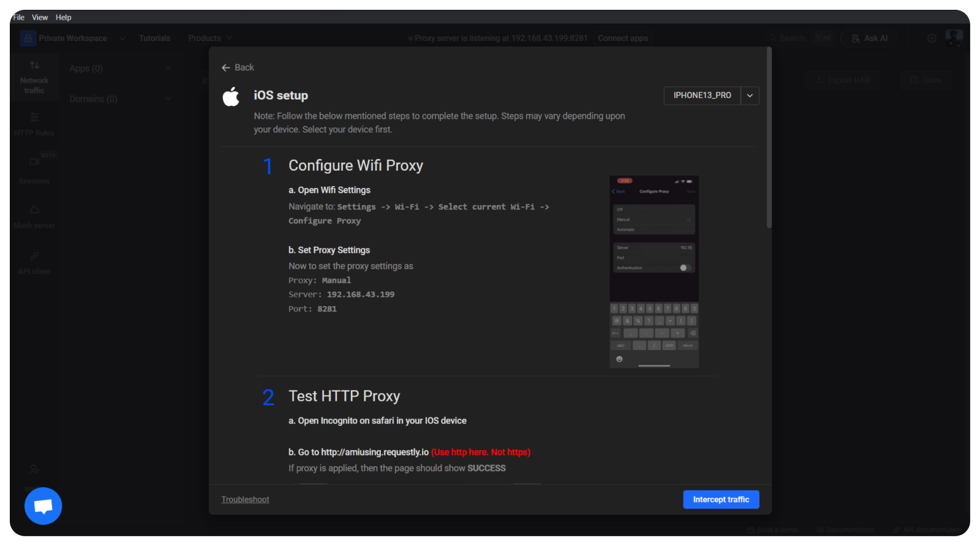Expand the Products dropdown
980x546 pixels.
pyautogui.click(x=210, y=38)
